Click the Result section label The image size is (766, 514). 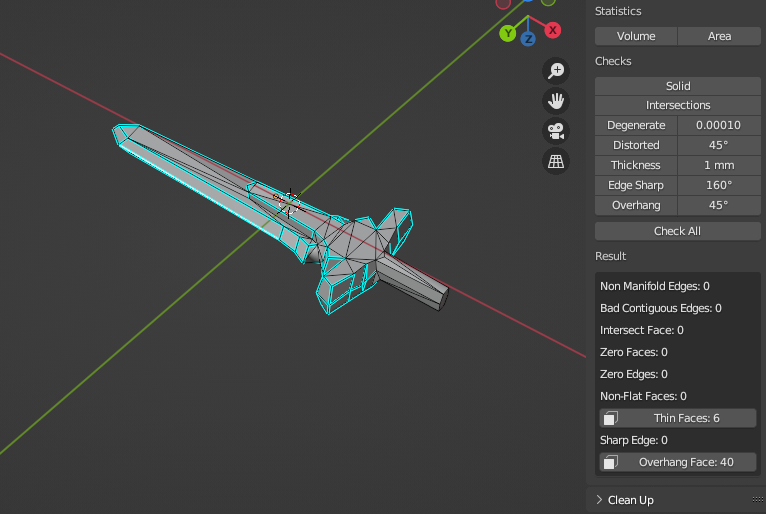pyautogui.click(x=611, y=256)
